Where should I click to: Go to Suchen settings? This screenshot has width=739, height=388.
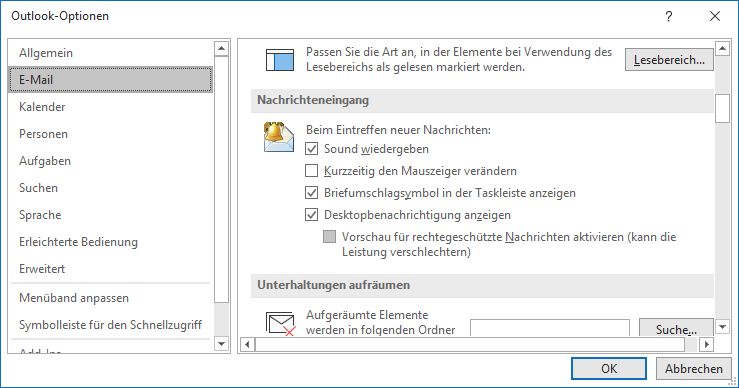(111, 188)
